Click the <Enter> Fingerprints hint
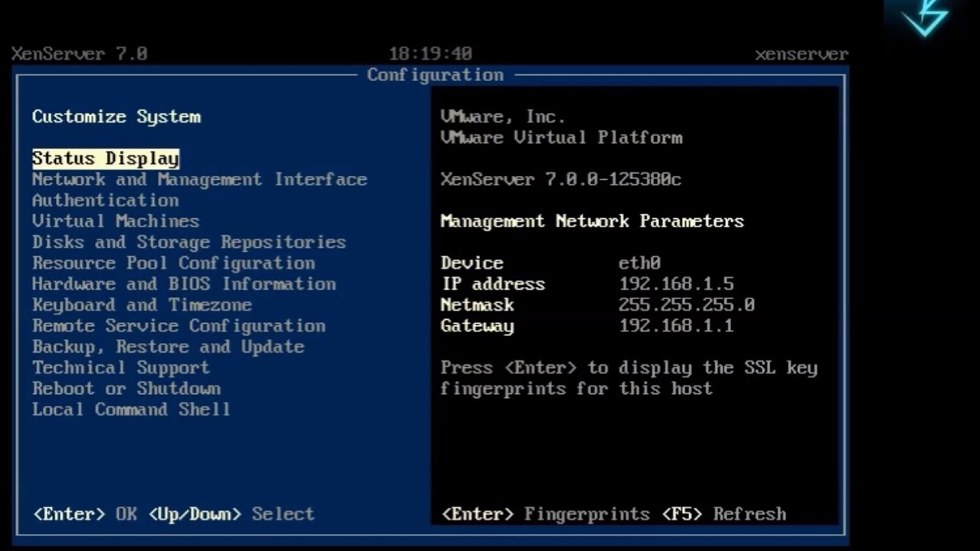980x551 pixels. (x=546, y=514)
